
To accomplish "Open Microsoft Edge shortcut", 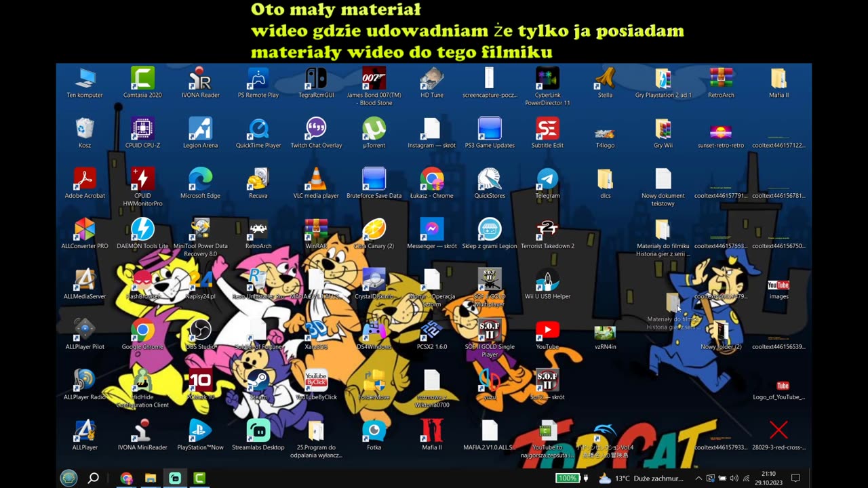I will [200, 183].
